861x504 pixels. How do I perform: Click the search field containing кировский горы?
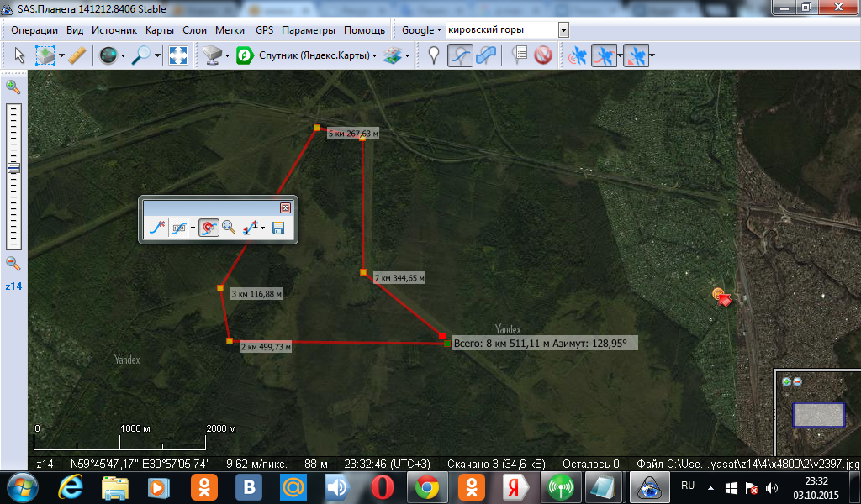pos(501,30)
